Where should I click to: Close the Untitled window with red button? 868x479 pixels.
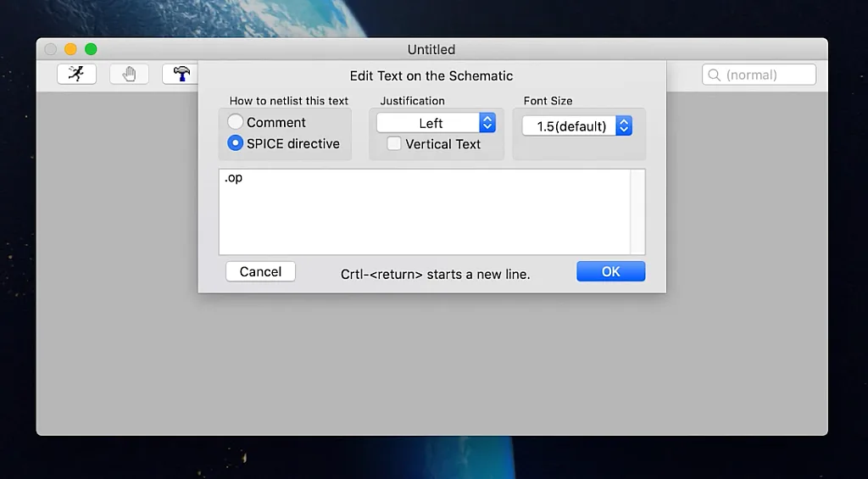[51, 49]
